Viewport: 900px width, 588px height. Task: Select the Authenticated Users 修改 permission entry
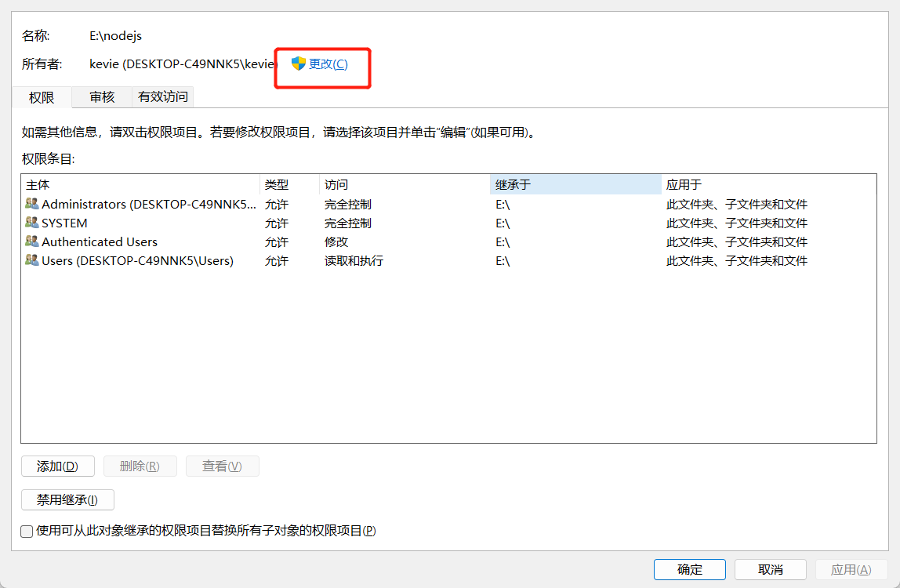click(x=337, y=242)
